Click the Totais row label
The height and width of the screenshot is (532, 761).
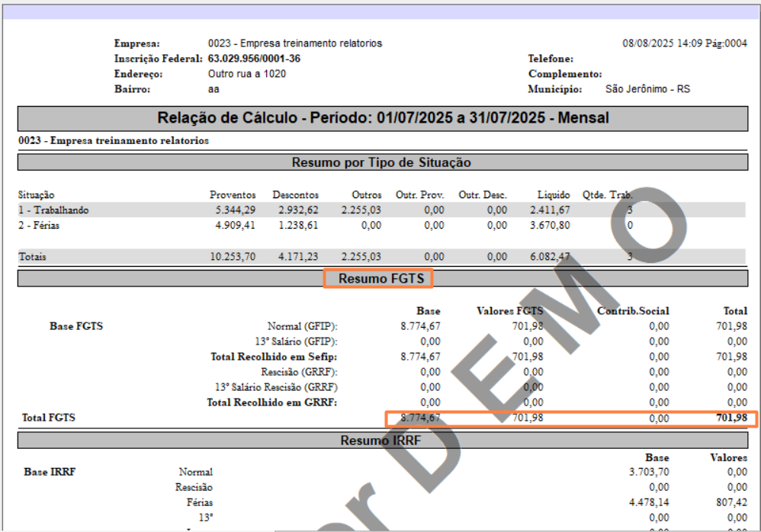32,257
